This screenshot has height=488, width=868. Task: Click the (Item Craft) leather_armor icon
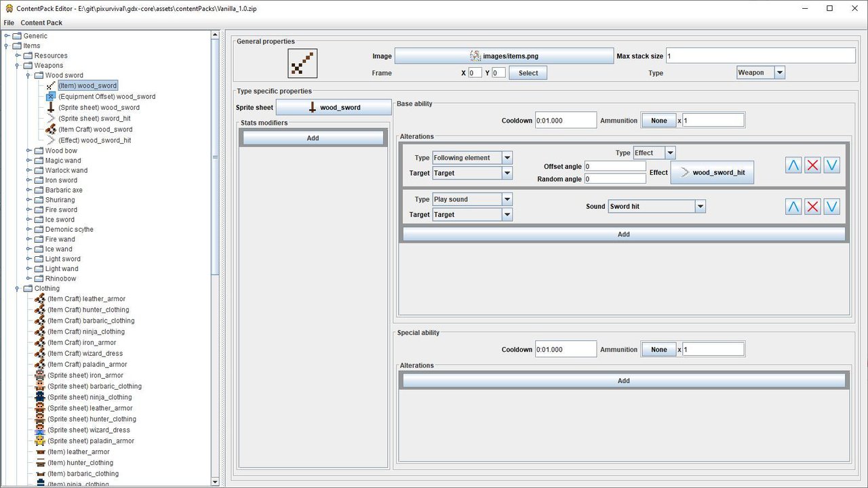40,299
